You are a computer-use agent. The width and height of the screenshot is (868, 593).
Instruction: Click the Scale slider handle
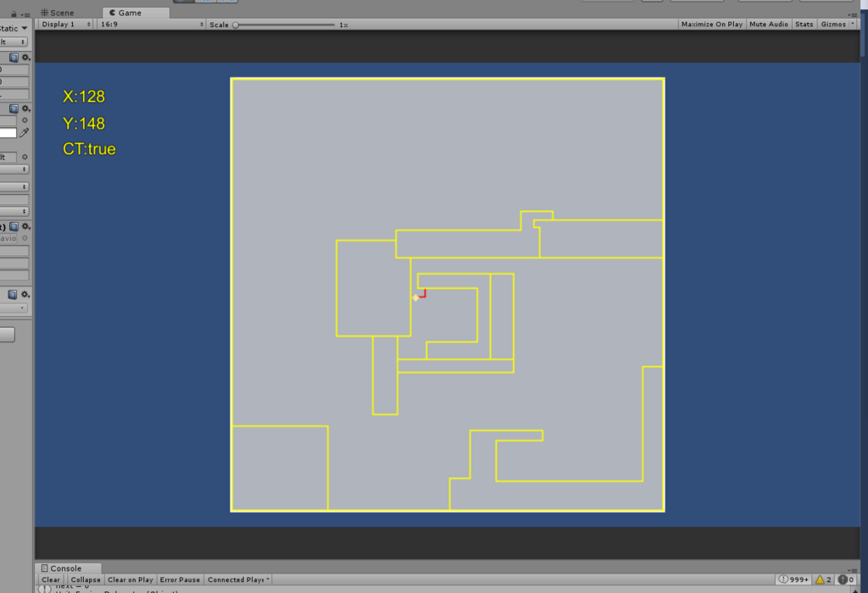[x=236, y=25]
